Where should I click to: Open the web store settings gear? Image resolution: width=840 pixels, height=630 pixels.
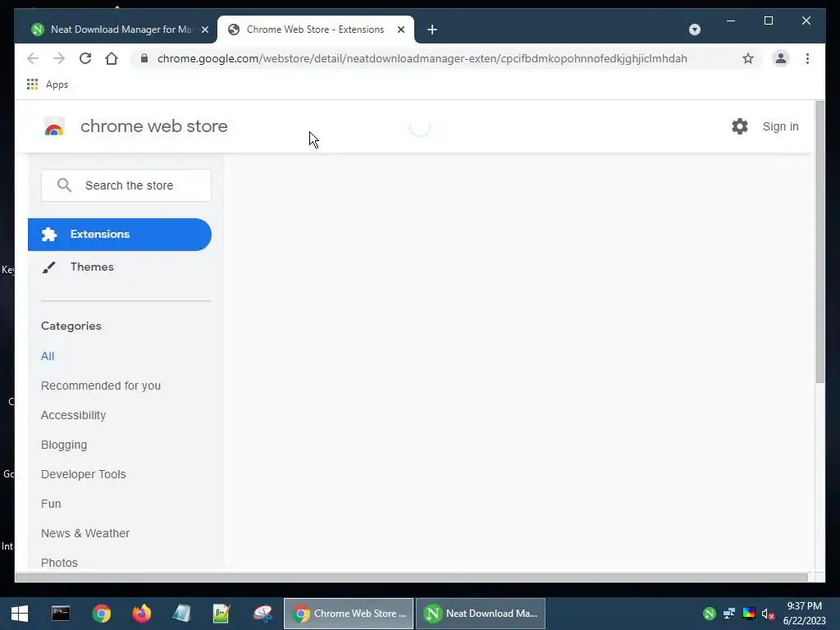tap(739, 126)
